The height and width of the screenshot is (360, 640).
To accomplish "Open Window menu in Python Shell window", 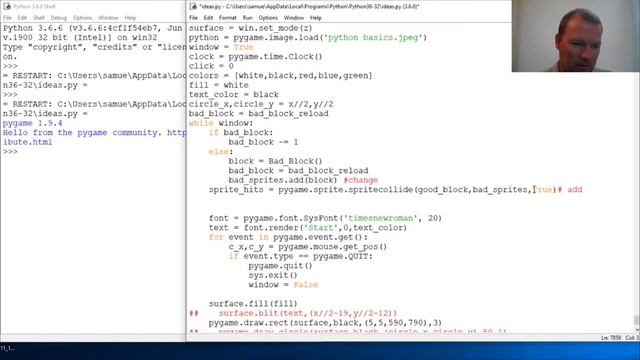I will [108, 18].
